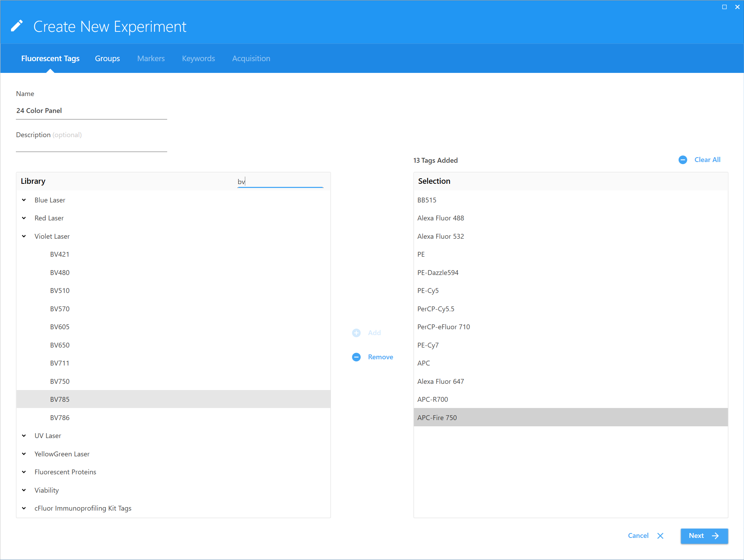Select APC in the Selection list

(571, 363)
